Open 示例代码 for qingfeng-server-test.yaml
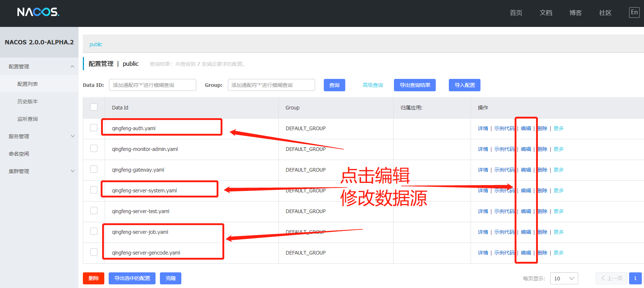644x288 pixels. 504,211
